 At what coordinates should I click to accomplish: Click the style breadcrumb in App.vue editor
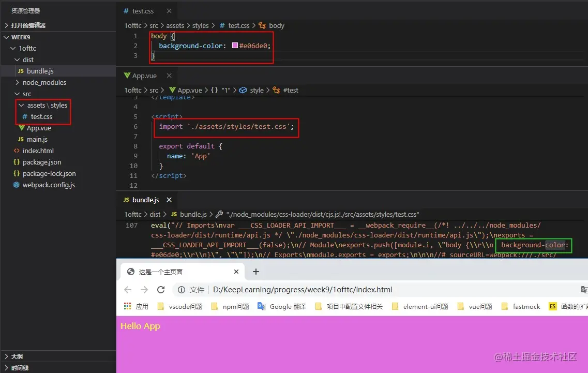pyautogui.click(x=257, y=90)
